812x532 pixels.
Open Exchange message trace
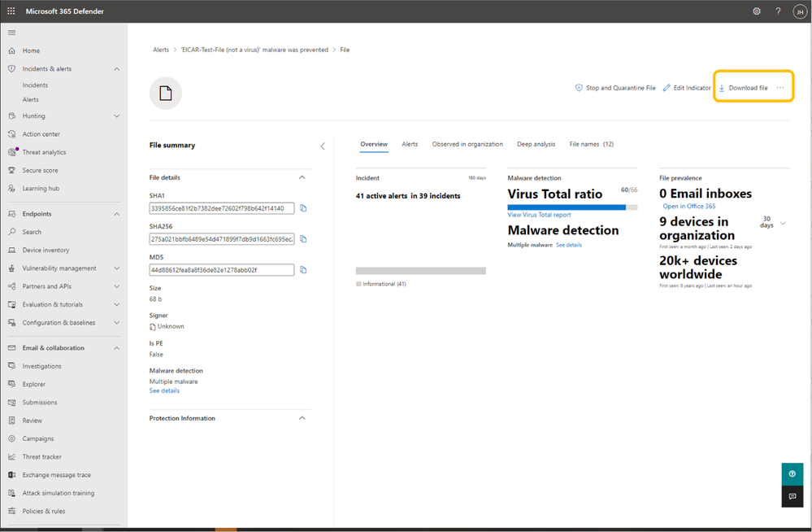[56, 476]
